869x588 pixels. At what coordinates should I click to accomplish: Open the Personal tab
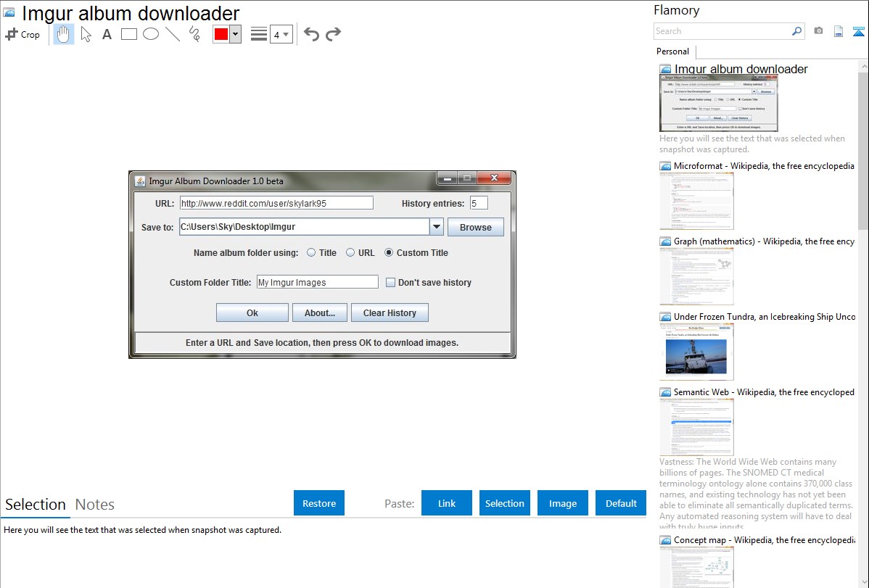pyautogui.click(x=672, y=51)
